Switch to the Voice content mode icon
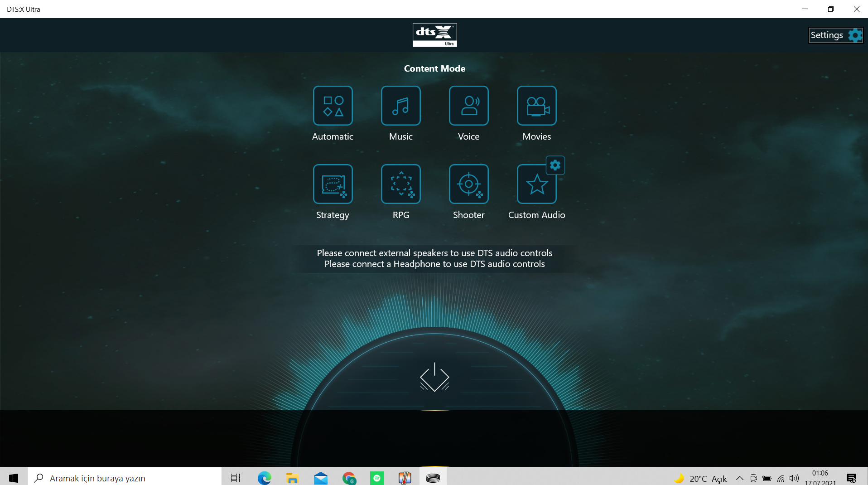The image size is (868, 485). click(469, 106)
